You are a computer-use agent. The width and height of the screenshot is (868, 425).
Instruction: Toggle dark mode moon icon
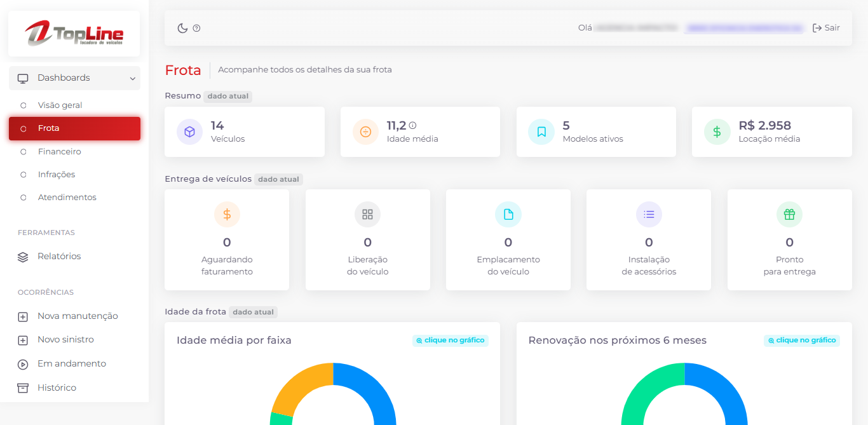pos(182,28)
